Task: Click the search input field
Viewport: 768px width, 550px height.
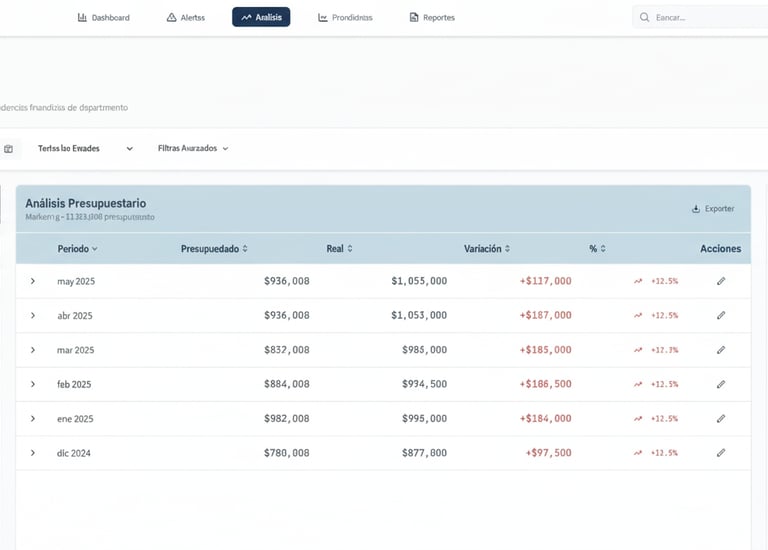Action: [700, 17]
